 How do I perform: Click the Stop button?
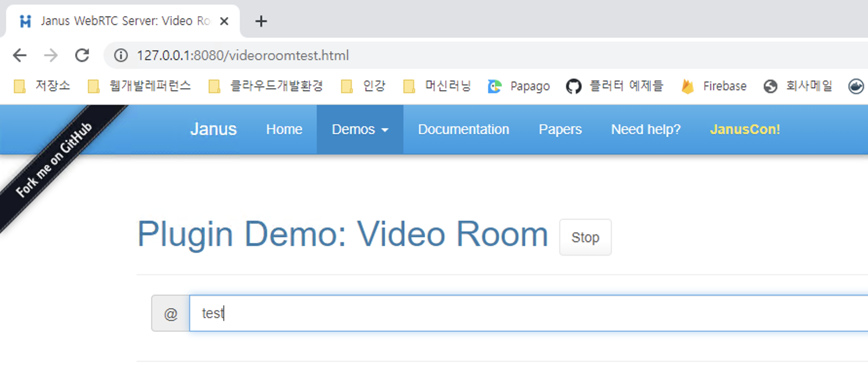pos(585,237)
